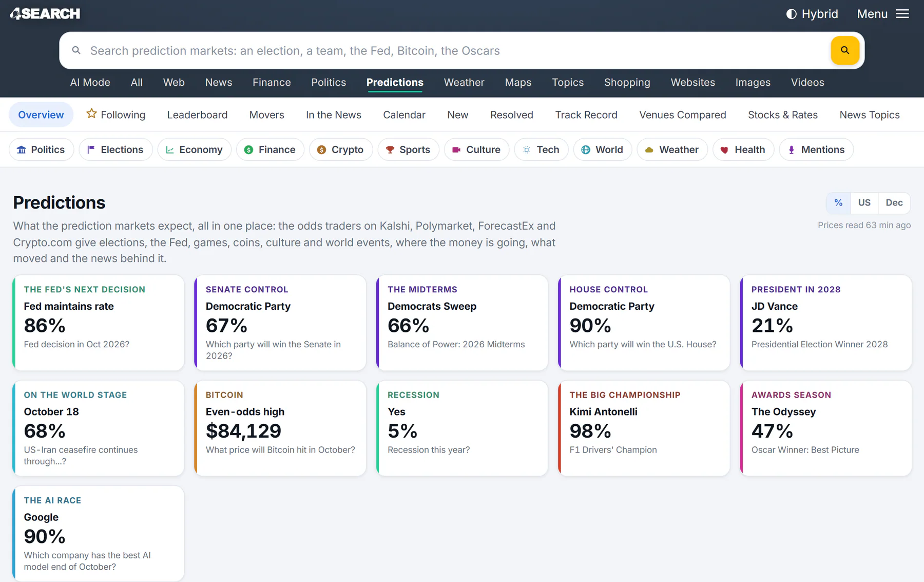Screen dimensions: 924x582
Task: Open the AI Mode tab
Action: point(90,82)
